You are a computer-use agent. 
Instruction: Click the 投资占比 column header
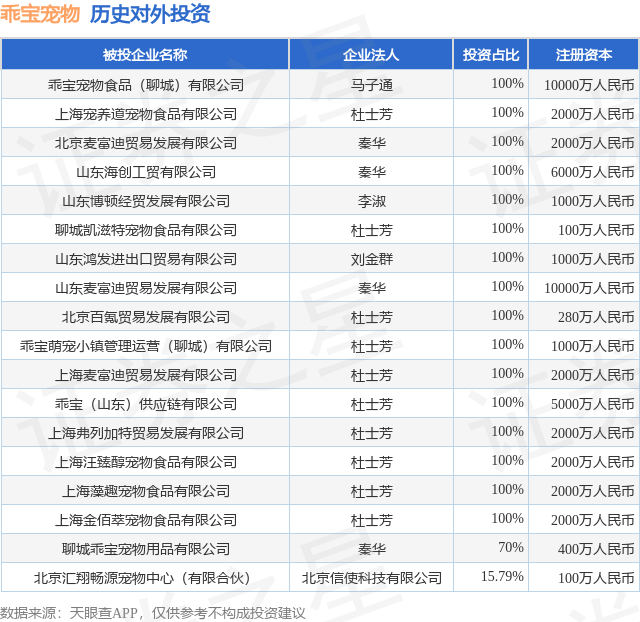[x=491, y=55]
